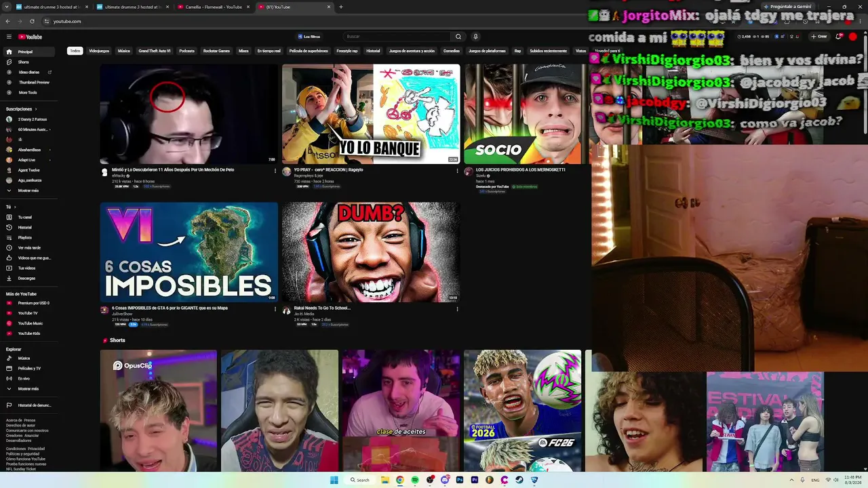Image resolution: width=868 pixels, height=488 pixels.
Task: Open options for Rakai Needs To Go video
Action: click(x=457, y=309)
